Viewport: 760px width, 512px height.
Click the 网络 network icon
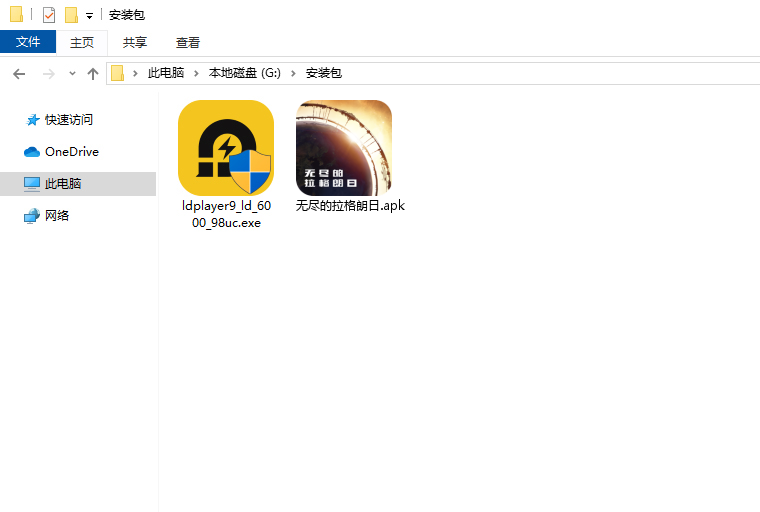pyautogui.click(x=32, y=216)
